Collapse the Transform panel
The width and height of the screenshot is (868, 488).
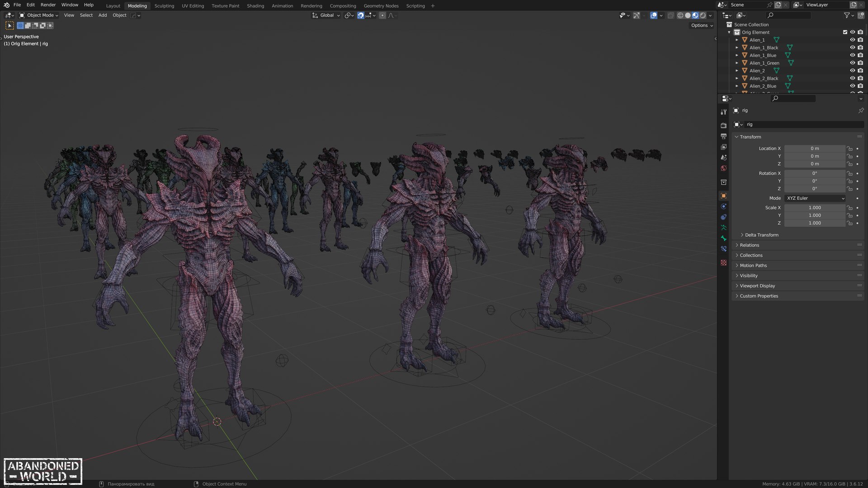point(750,137)
